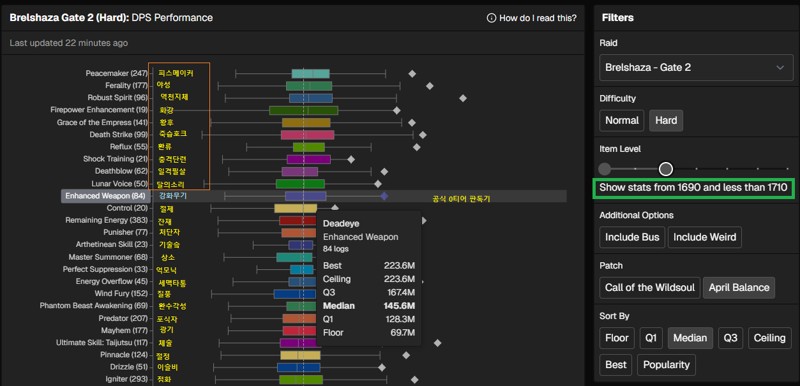Click the Energy Overflow (45) row label
This screenshot has height=386, width=800.
[x=112, y=281]
